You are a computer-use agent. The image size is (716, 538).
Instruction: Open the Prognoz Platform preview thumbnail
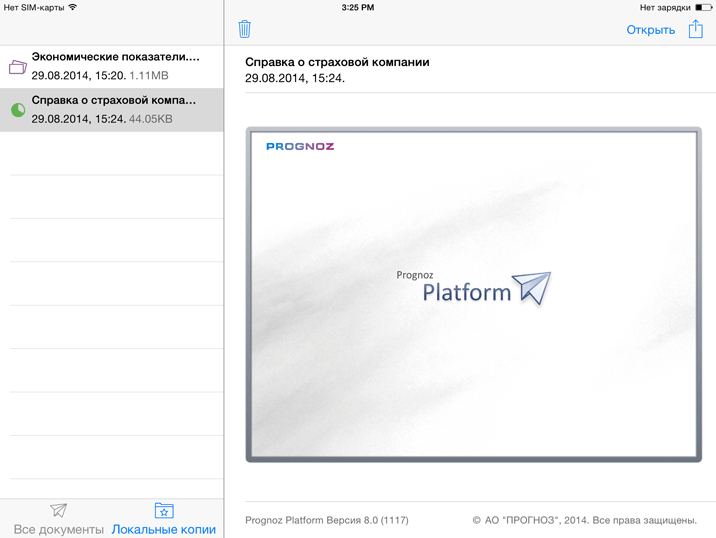pyautogui.click(x=473, y=295)
